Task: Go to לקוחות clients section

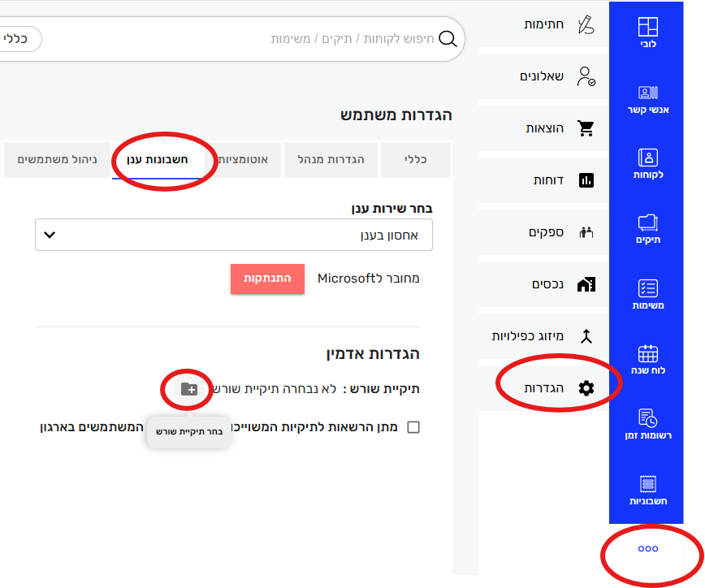Action: click(647, 164)
